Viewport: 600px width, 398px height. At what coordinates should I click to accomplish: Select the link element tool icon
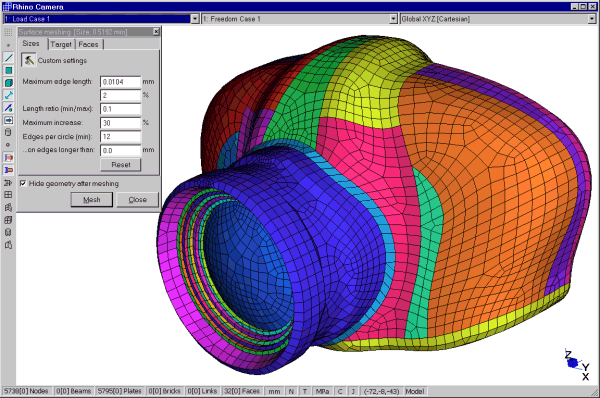pos(8,95)
